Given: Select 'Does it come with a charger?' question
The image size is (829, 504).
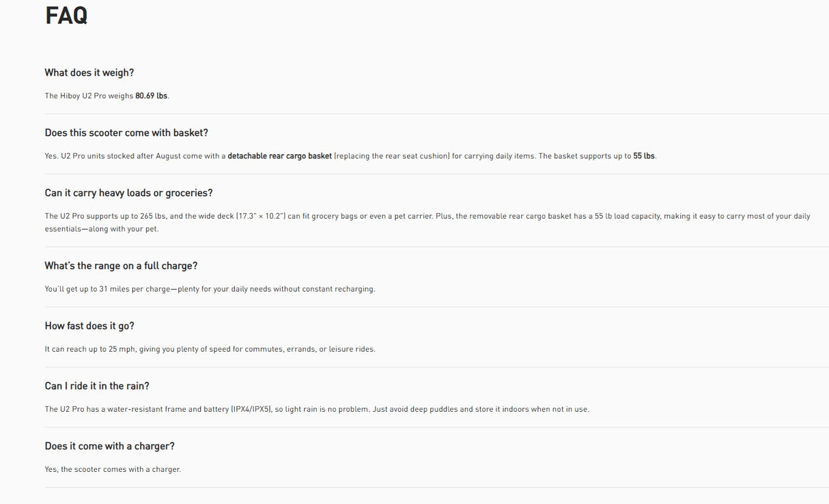Looking at the screenshot, I should 110,446.
